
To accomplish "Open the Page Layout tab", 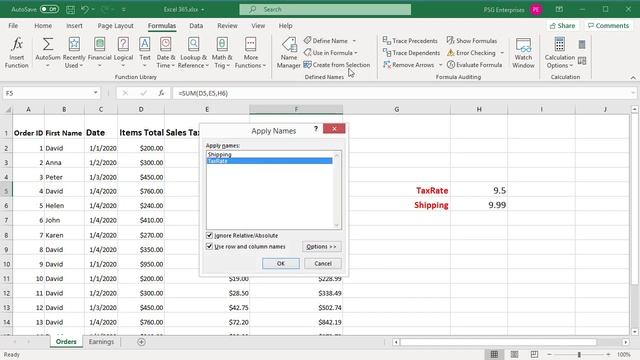I will coord(116,25).
